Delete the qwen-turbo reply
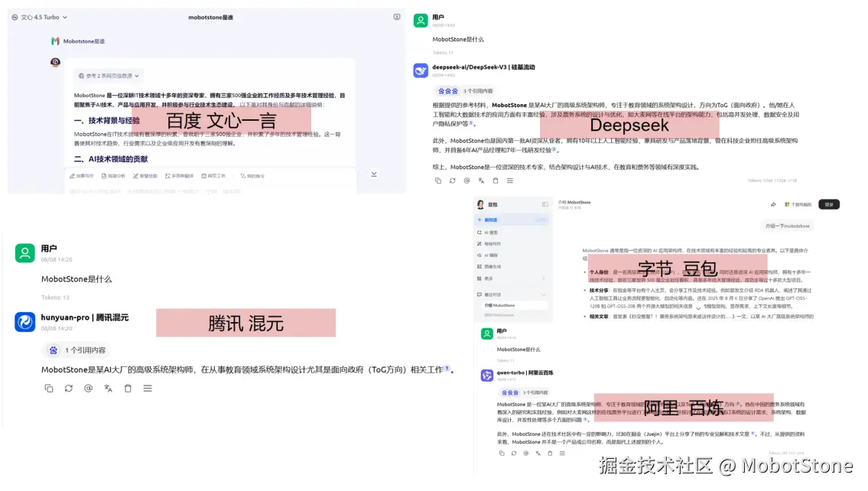 551,454
